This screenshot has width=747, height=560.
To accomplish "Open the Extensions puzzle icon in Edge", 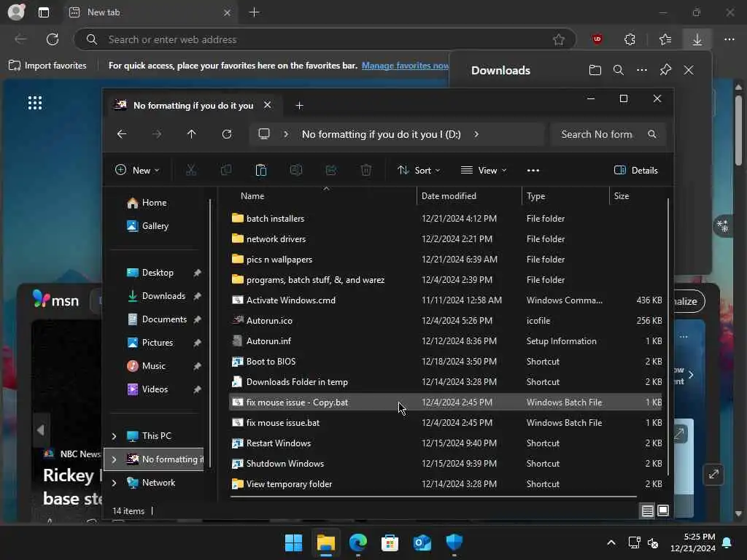I will (x=630, y=39).
